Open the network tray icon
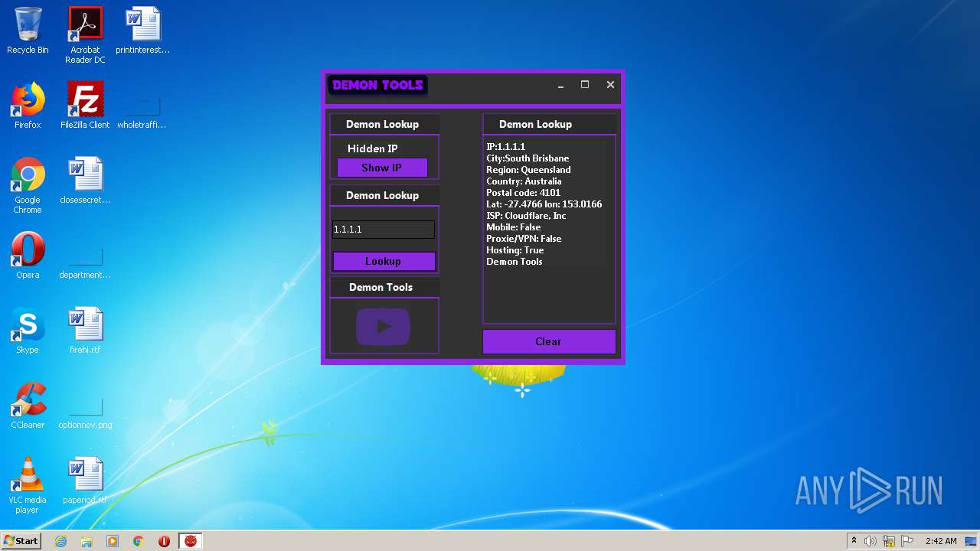The height and width of the screenshot is (551, 980). [889, 541]
